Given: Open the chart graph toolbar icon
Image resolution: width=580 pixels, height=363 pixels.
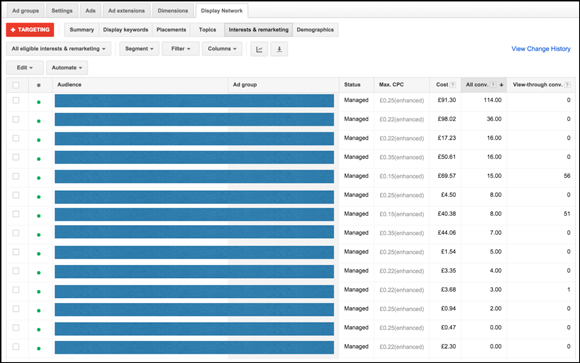Looking at the screenshot, I should pyautogui.click(x=259, y=49).
